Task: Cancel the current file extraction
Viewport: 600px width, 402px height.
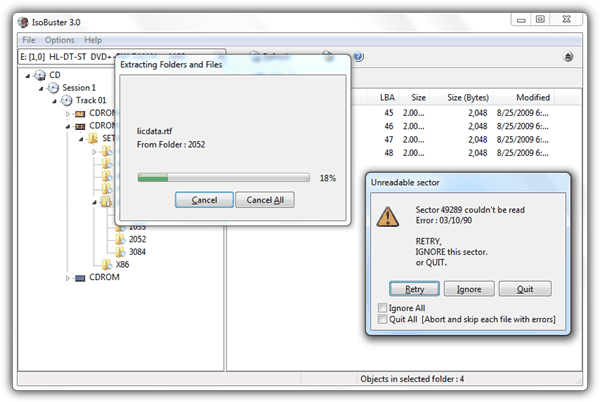Action: (204, 200)
